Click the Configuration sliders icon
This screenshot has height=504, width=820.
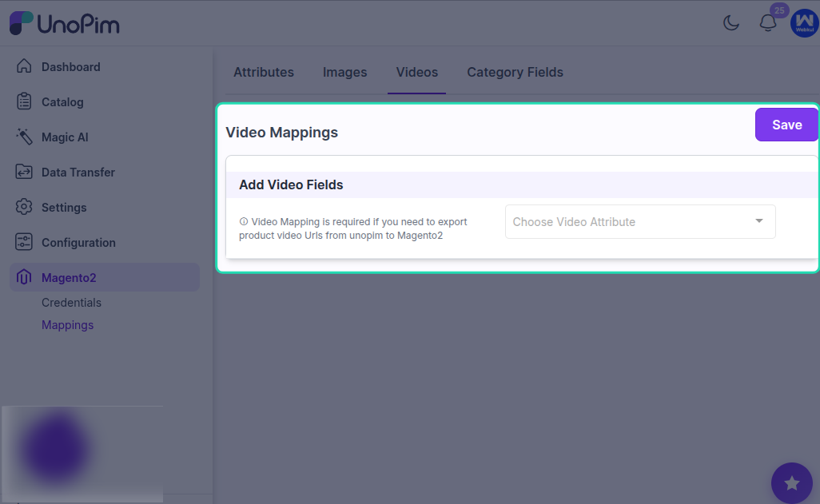point(24,242)
